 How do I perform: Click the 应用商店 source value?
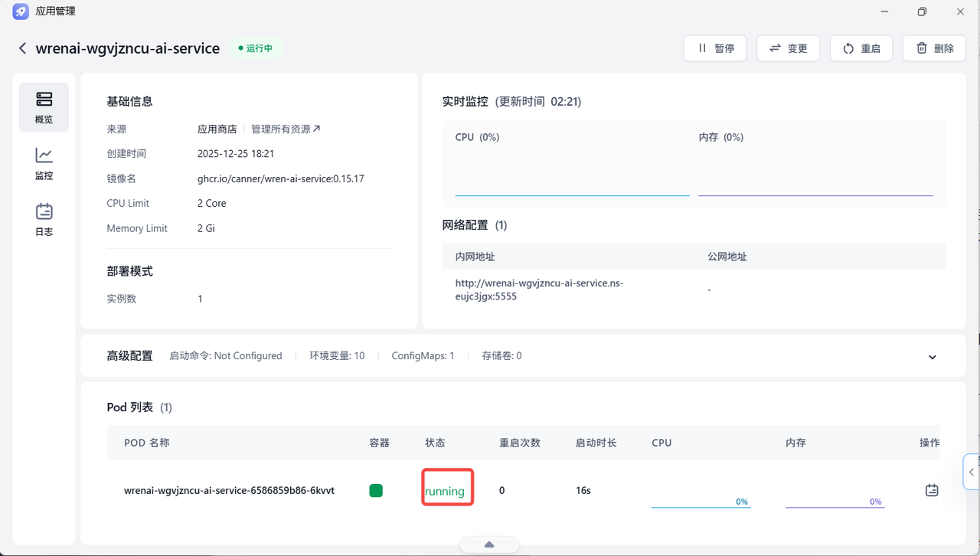217,129
